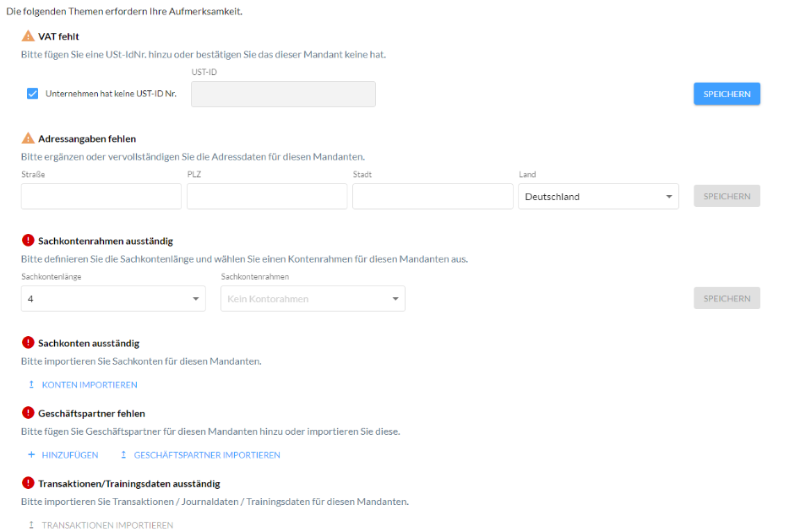The image size is (795, 532).
Task: Click the import arrow icon beside Konten importieren
Action: pyautogui.click(x=31, y=385)
